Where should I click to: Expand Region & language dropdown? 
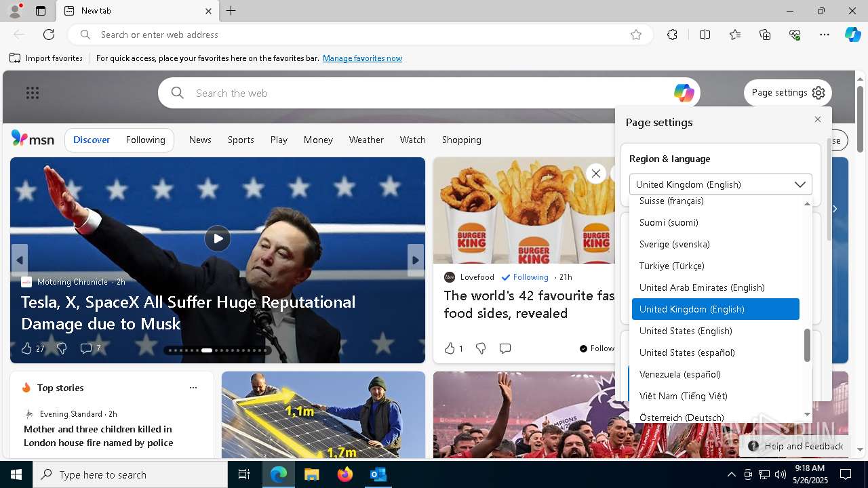pyautogui.click(x=720, y=184)
